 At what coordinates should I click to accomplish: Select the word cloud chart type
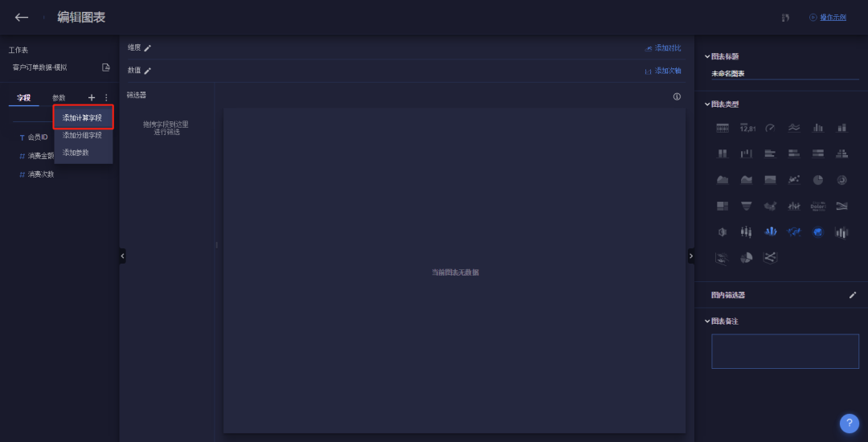coord(817,206)
